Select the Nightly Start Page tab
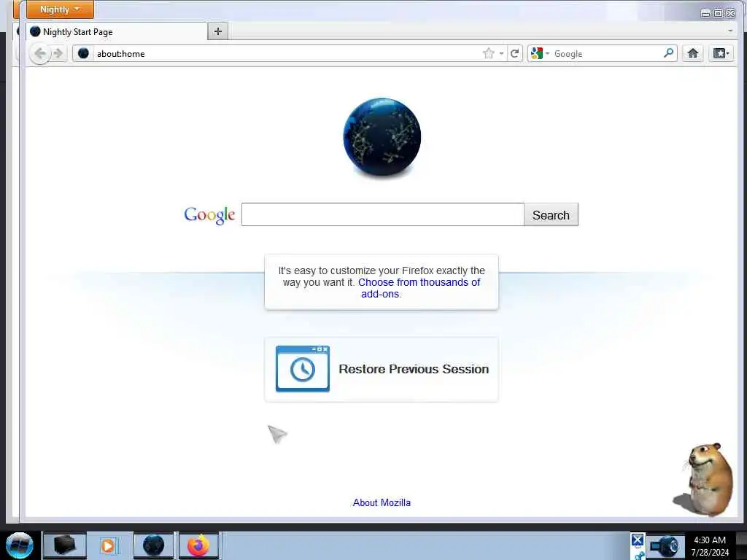The width and height of the screenshot is (747, 560). click(x=117, y=32)
